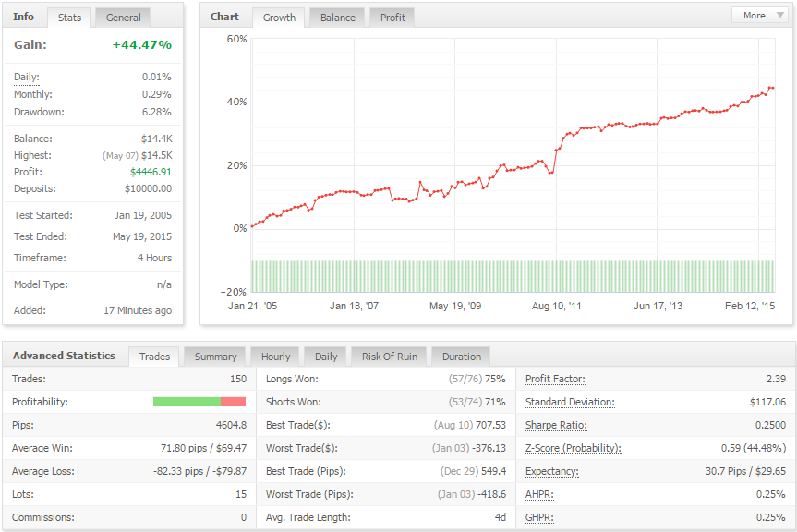
Task: Click the Gain label link
Action: (30, 44)
